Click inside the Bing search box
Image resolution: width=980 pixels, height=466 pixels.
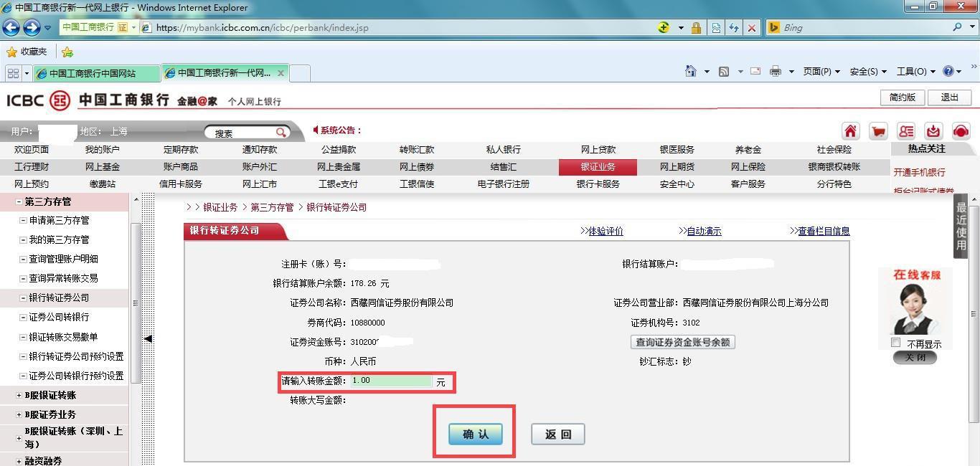coord(864,27)
